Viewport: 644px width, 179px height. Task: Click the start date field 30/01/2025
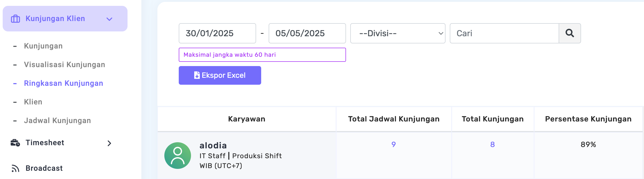(217, 33)
